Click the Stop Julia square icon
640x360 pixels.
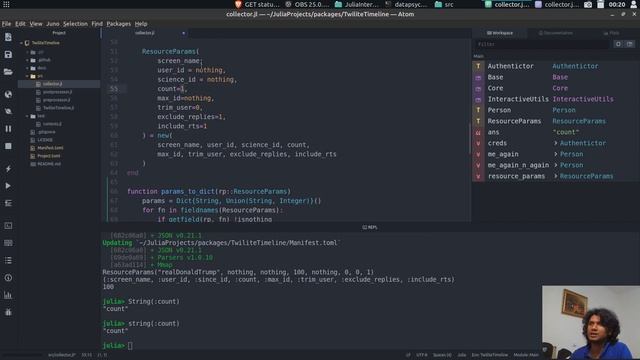8,146
